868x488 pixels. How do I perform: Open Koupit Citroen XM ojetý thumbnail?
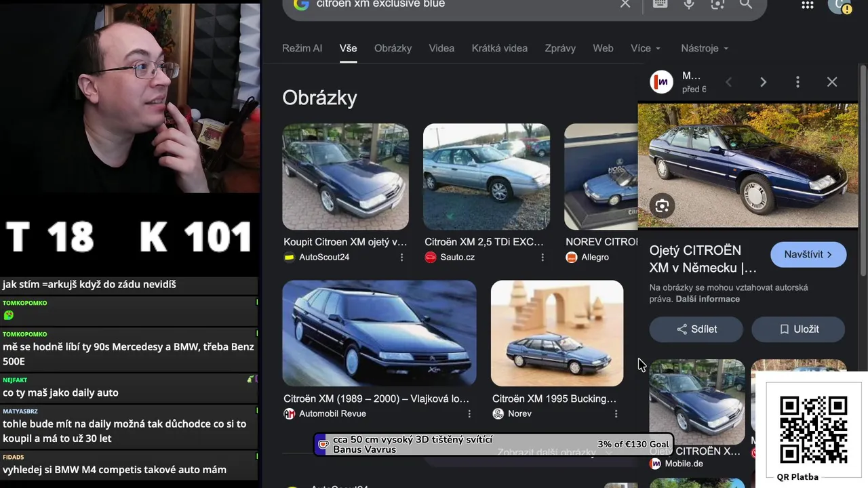345,177
